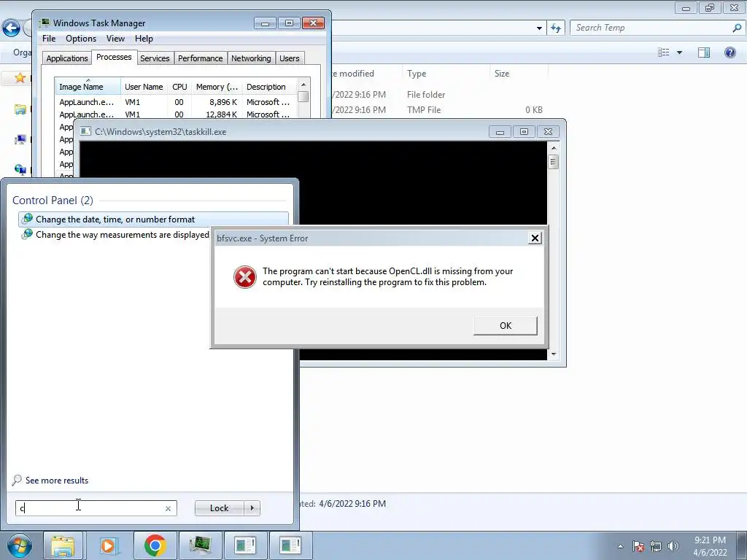Switch to the Performance tab
This screenshot has height=560, width=747.
[200, 58]
